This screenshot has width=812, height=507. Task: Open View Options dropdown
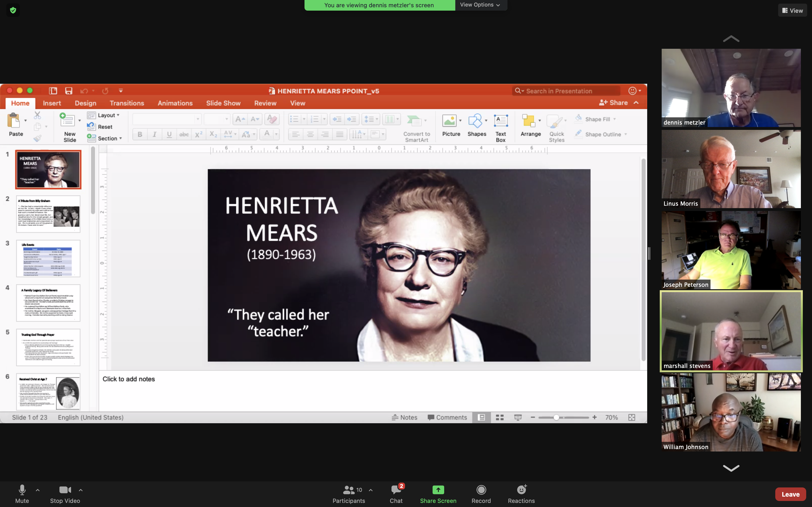pyautogui.click(x=480, y=5)
